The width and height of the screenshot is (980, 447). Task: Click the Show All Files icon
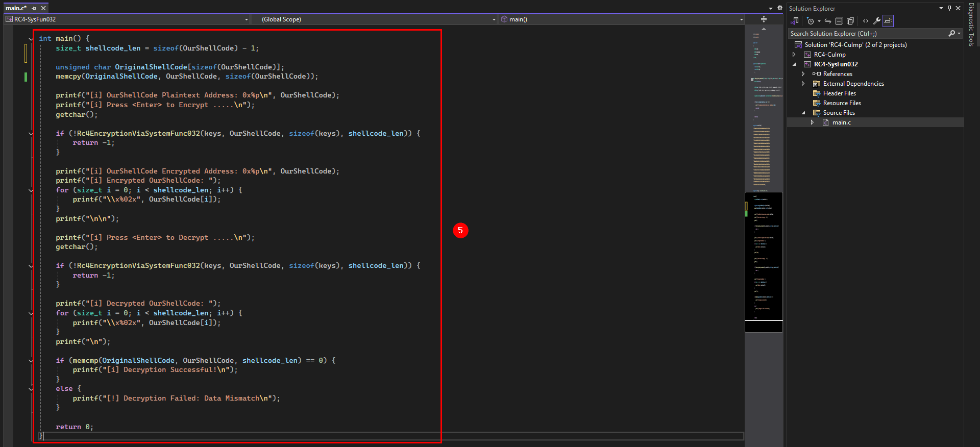850,21
